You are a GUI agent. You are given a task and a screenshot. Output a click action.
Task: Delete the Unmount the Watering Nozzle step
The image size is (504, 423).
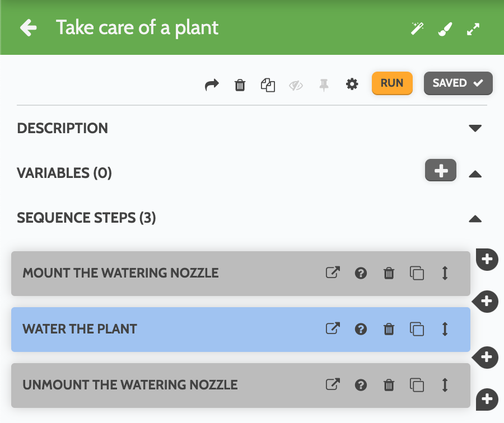click(389, 385)
